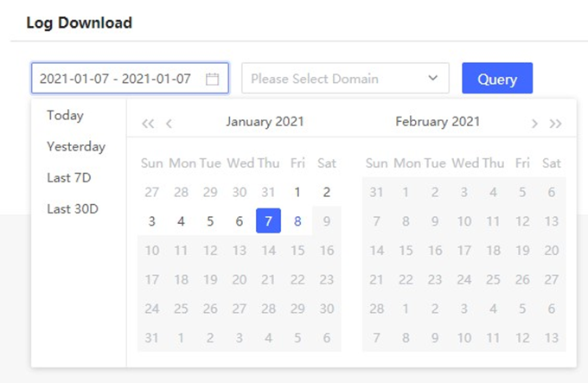
Task: Pick January 5 in the calendar
Action: tap(210, 221)
